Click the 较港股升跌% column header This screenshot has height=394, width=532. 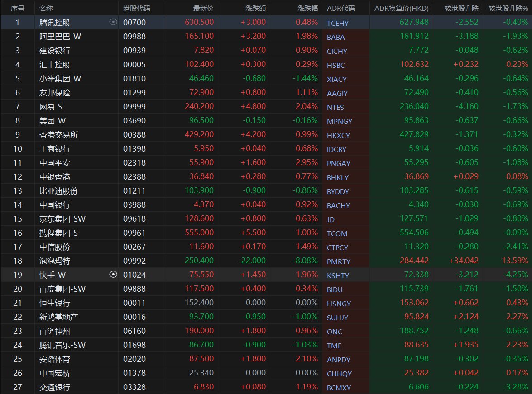point(508,8)
